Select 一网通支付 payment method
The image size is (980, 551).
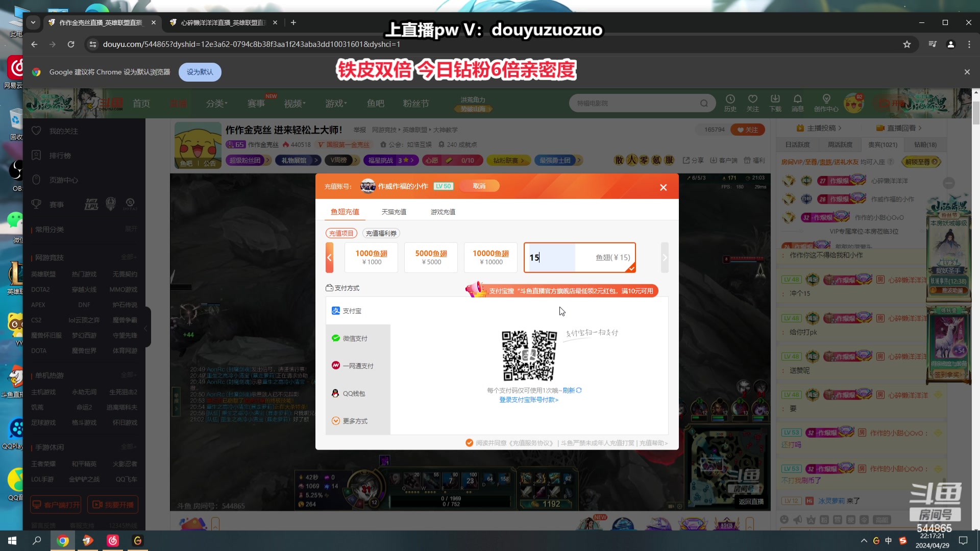pos(358,366)
